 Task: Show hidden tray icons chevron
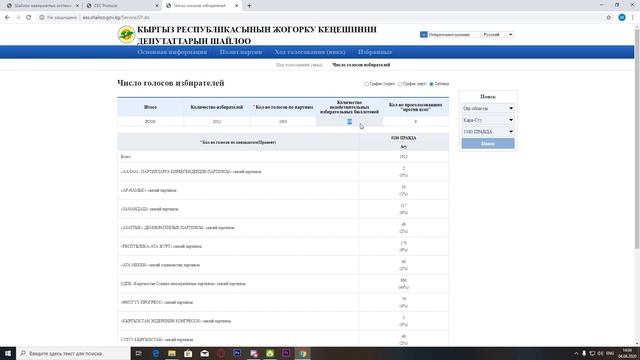pyautogui.click(x=576, y=353)
